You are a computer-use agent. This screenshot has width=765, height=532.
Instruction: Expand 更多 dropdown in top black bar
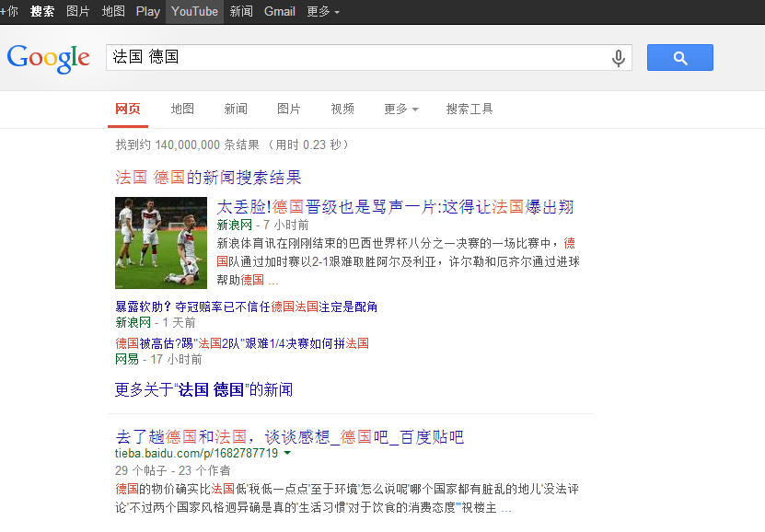pyautogui.click(x=323, y=11)
